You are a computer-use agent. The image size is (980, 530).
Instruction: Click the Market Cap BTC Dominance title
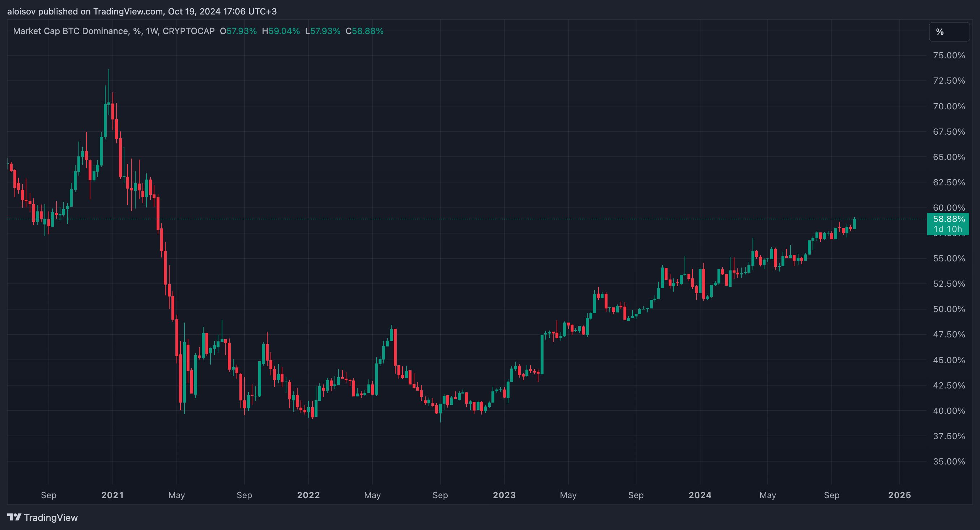pyautogui.click(x=71, y=31)
